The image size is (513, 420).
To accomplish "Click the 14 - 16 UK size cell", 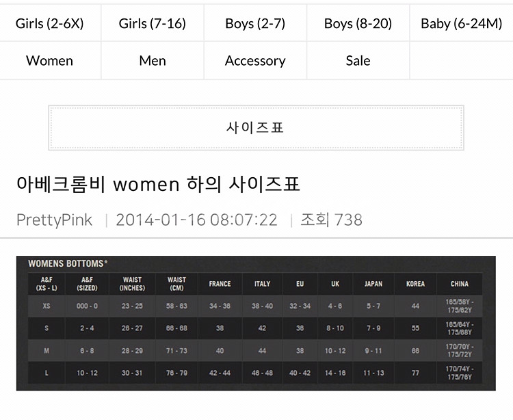I will (x=335, y=373).
